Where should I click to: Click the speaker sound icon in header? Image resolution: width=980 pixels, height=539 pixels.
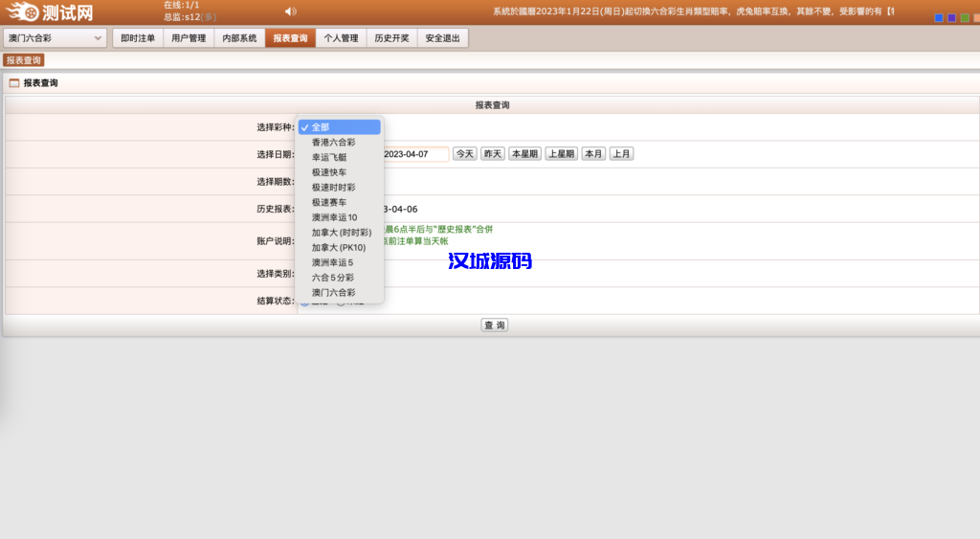point(291,11)
